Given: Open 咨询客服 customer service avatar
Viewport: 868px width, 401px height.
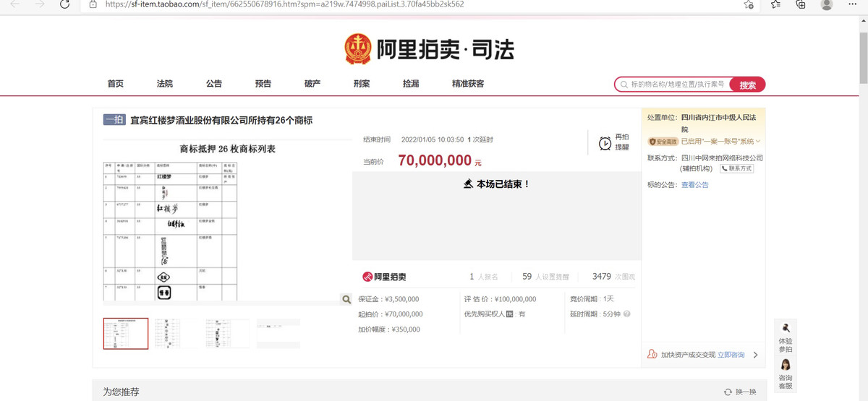Looking at the screenshot, I should point(786,366).
